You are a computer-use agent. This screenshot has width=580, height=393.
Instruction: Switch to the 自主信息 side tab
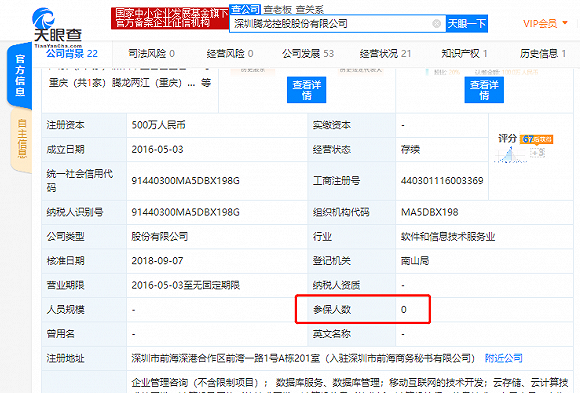[22, 140]
